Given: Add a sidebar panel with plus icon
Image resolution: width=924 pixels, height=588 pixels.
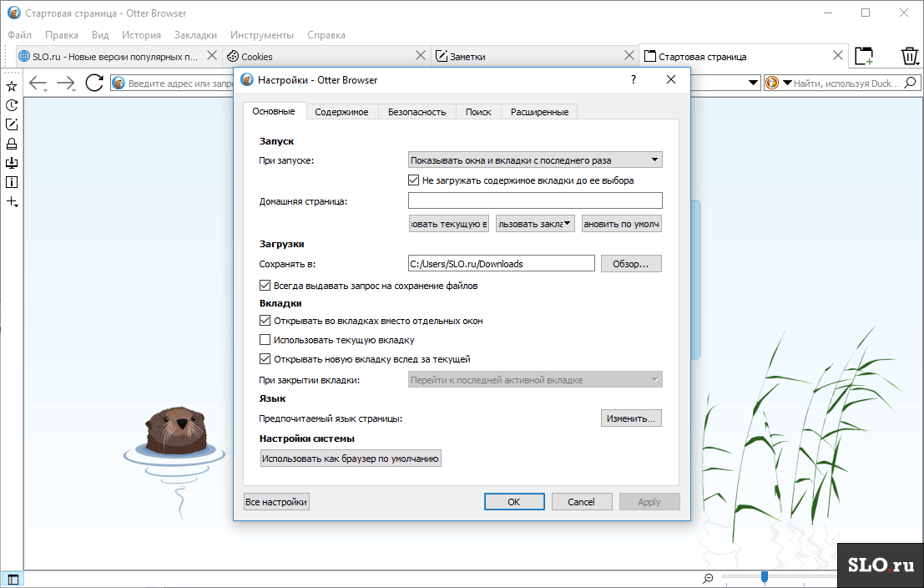Looking at the screenshot, I should click(x=12, y=201).
